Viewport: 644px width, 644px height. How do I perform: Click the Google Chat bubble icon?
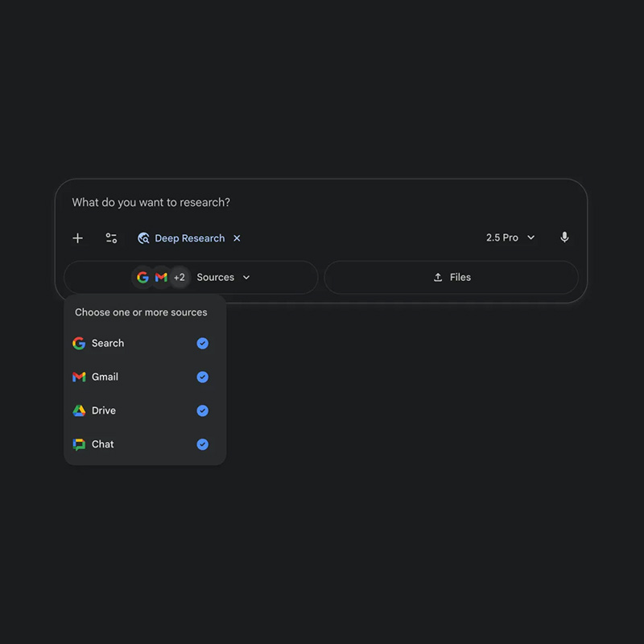79,444
